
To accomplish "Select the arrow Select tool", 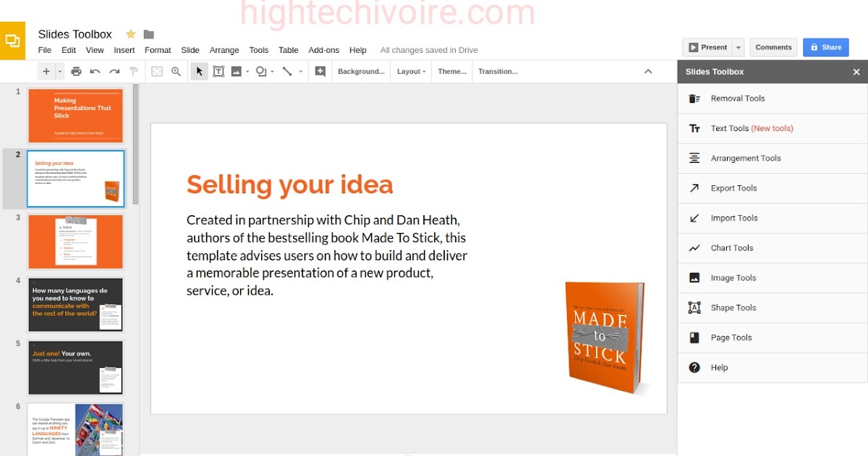I will 199,71.
